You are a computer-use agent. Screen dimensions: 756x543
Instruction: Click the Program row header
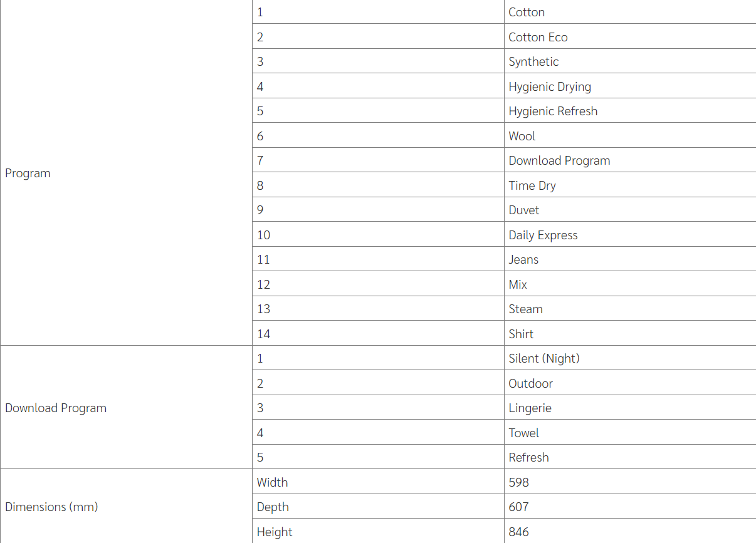pos(28,173)
